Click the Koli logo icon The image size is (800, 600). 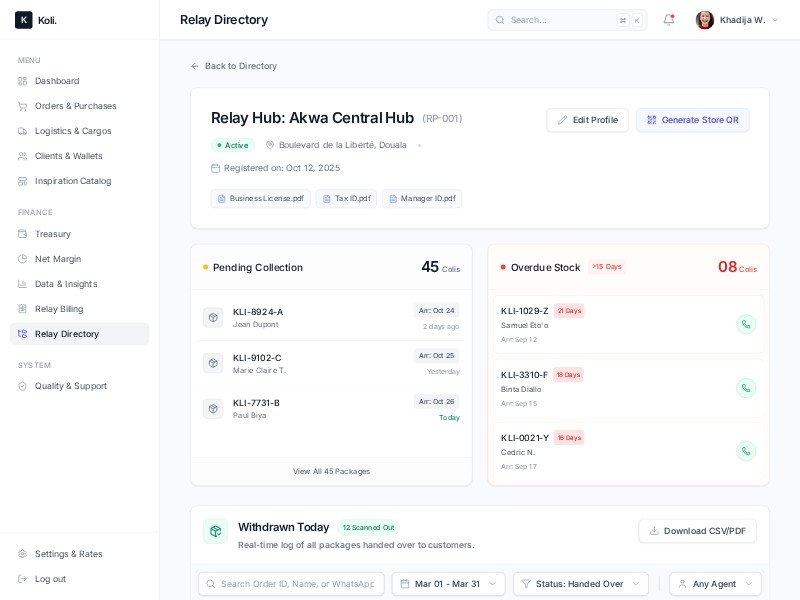coord(23,20)
